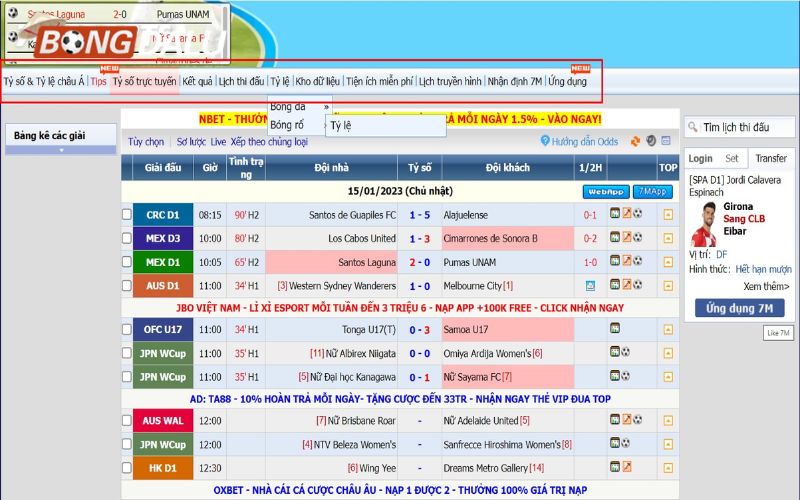The height and width of the screenshot is (500, 800).
Task: Switch to the Set tab
Action: pyautogui.click(x=732, y=158)
